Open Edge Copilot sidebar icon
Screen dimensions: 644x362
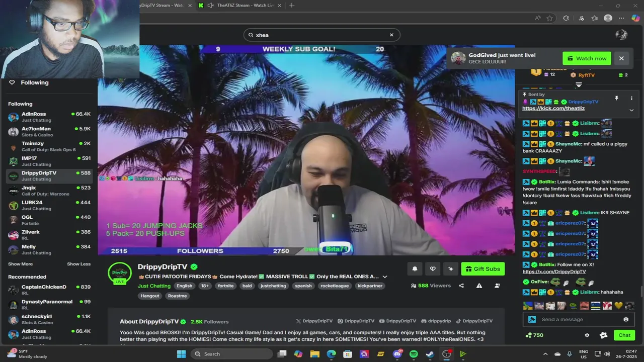pyautogui.click(x=635, y=18)
